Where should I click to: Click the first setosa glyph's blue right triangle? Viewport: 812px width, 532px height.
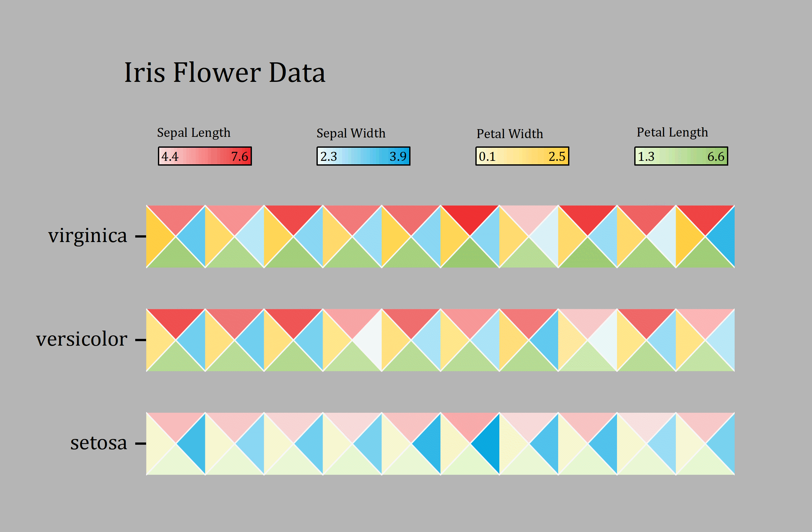pyautogui.click(x=195, y=444)
